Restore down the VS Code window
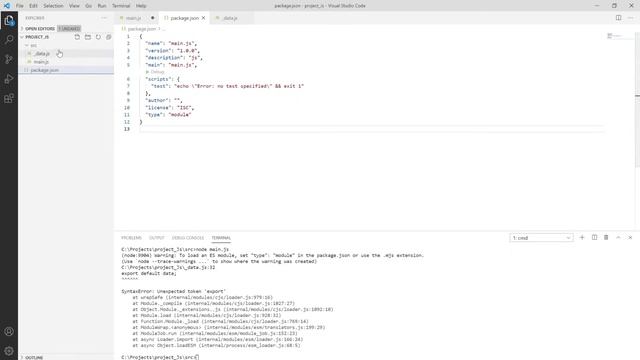The height and width of the screenshot is (360, 640). (614, 6)
